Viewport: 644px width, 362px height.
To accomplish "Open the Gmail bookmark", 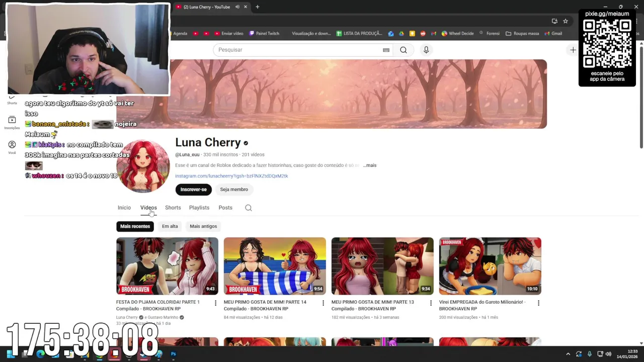I will (x=553, y=34).
